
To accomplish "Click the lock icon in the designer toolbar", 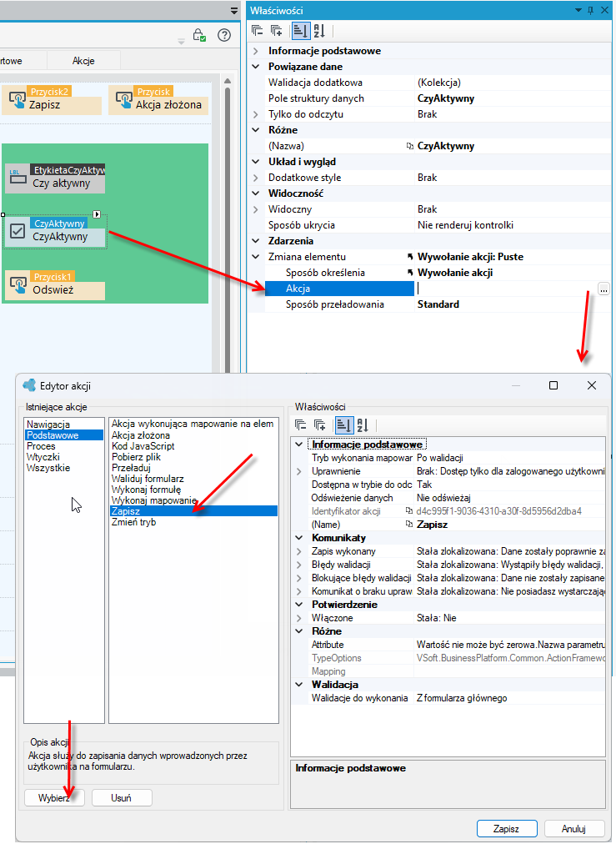I will tap(199, 35).
